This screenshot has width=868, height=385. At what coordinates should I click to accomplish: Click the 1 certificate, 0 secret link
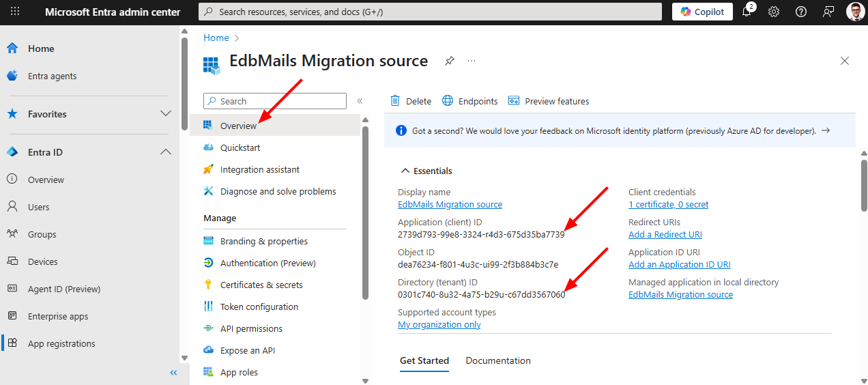click(x=668, y=204)
